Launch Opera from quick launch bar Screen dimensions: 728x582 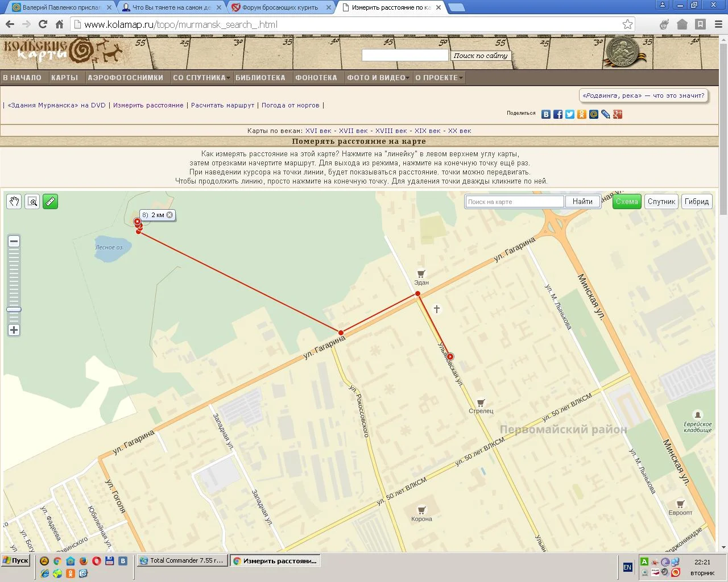coord(97,561)
